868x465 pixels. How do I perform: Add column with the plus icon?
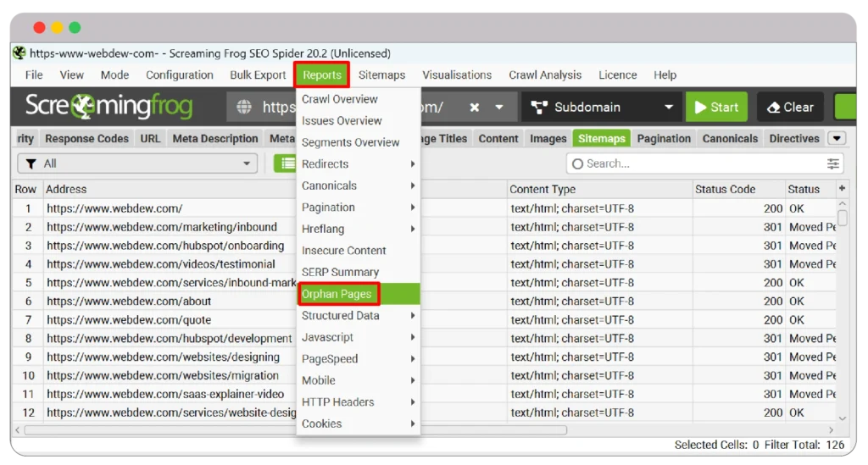pos(842,189)
